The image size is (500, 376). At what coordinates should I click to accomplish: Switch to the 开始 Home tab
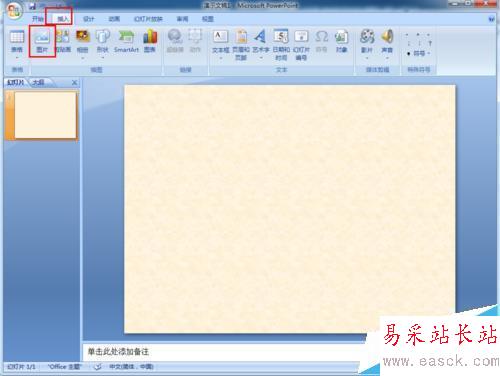38,19
